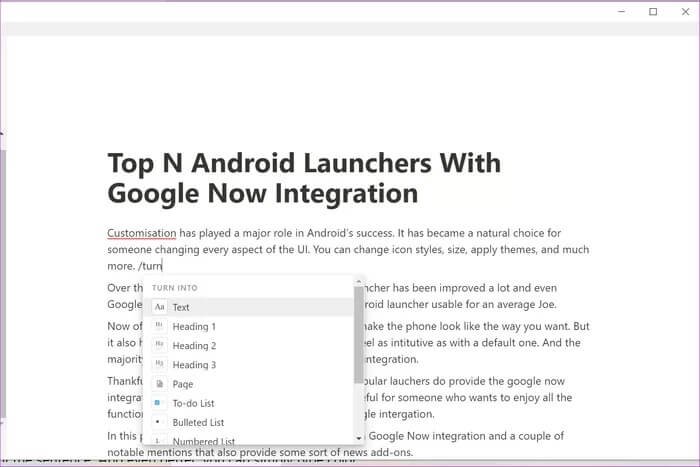Select the Text option in Turn Into menu
The width and height of the screenshot is (700, 467).
click(x=249, y=307)
